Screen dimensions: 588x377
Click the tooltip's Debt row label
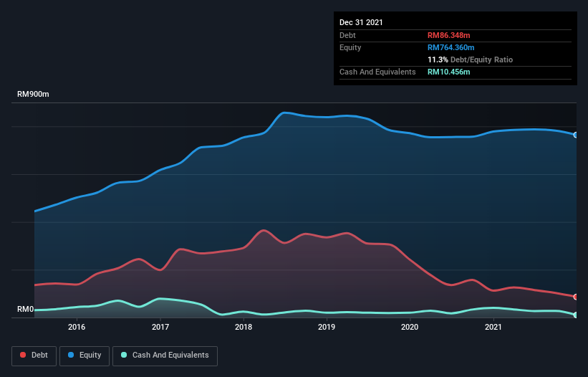[x=347, y=35]
